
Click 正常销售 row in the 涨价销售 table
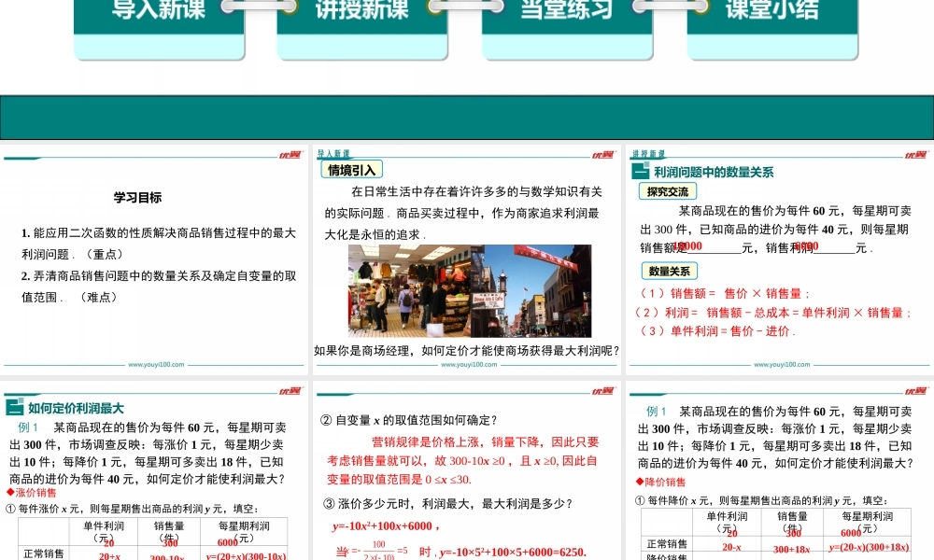point(152,554)
